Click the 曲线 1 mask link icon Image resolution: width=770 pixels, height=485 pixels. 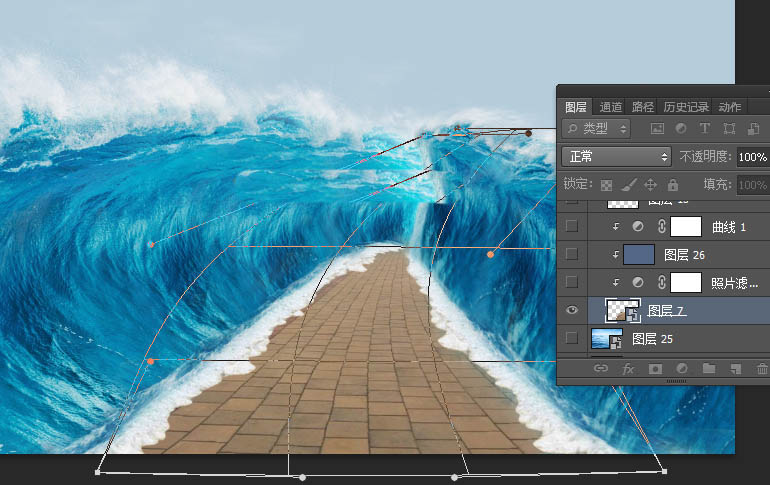(x=661, y=226)
